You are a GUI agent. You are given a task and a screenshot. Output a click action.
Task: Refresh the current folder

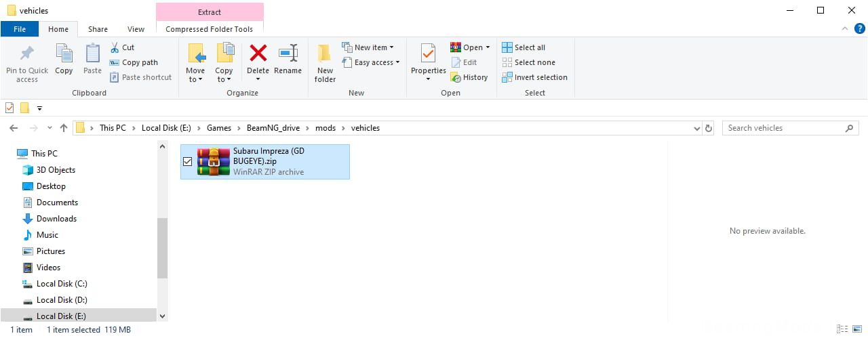pos(709,128)
